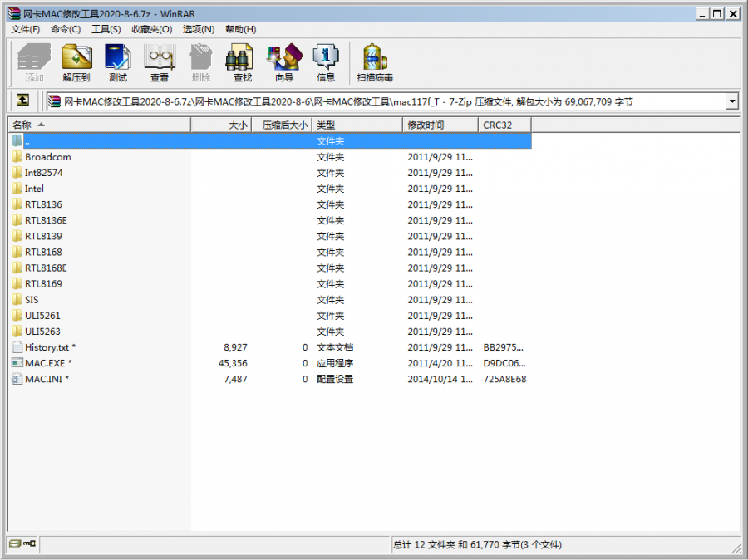The width and height of the screenshot is (748, 560).
Task: Open the address path dropdown arrow
Action: pos(732,101)
